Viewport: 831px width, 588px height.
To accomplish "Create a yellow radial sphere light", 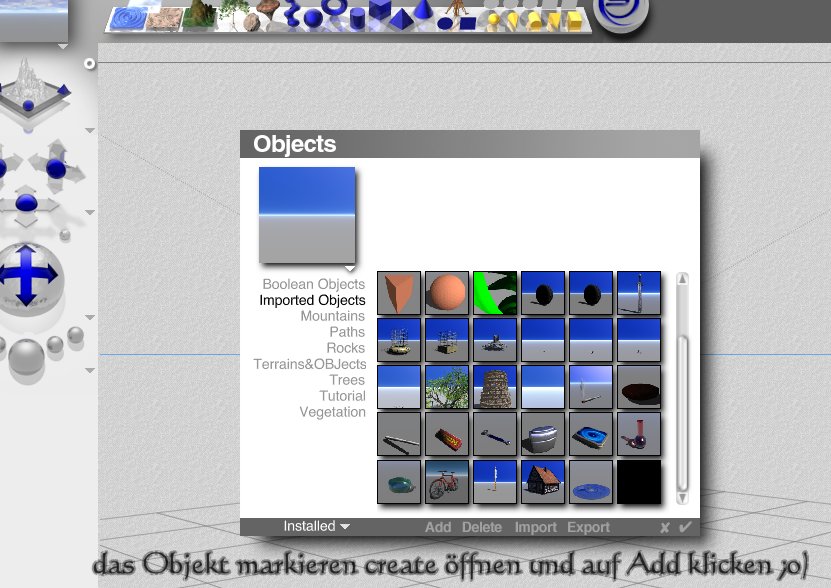I will [493, 21].
